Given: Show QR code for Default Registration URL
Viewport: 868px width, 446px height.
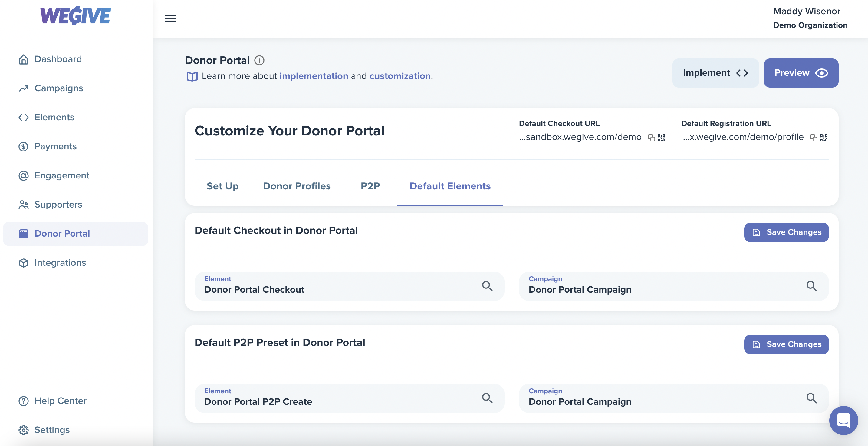Looking at the screenshot, I should pos(824,138).
